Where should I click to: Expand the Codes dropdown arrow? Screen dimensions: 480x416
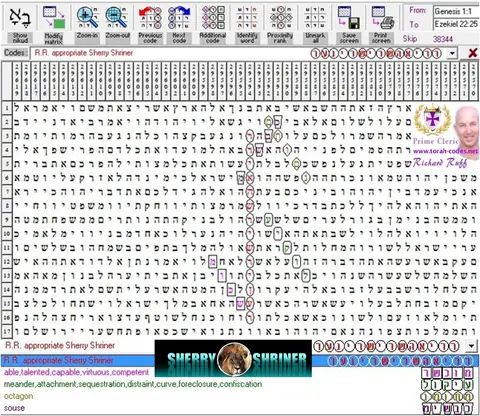452,53
